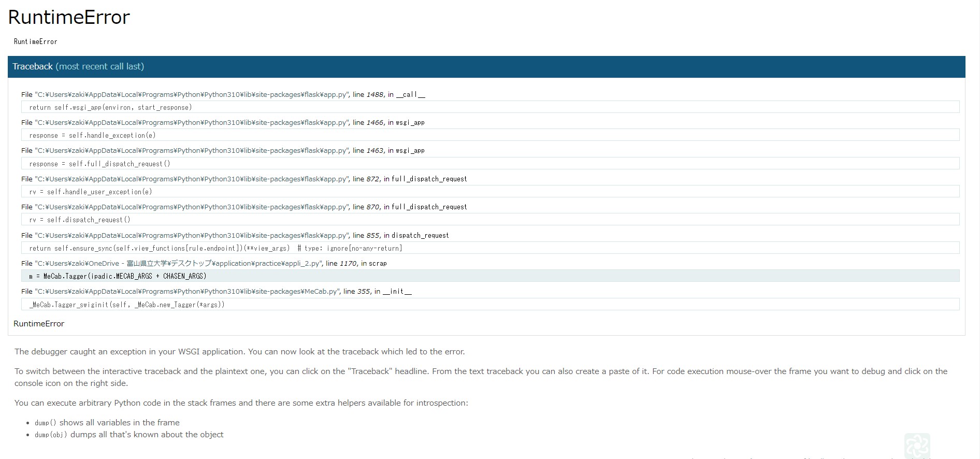This screenshot has width=980, height=459.
Task: Select the 'rv = self.handle_user_exception(e)' code line
Action: (91, 192)
